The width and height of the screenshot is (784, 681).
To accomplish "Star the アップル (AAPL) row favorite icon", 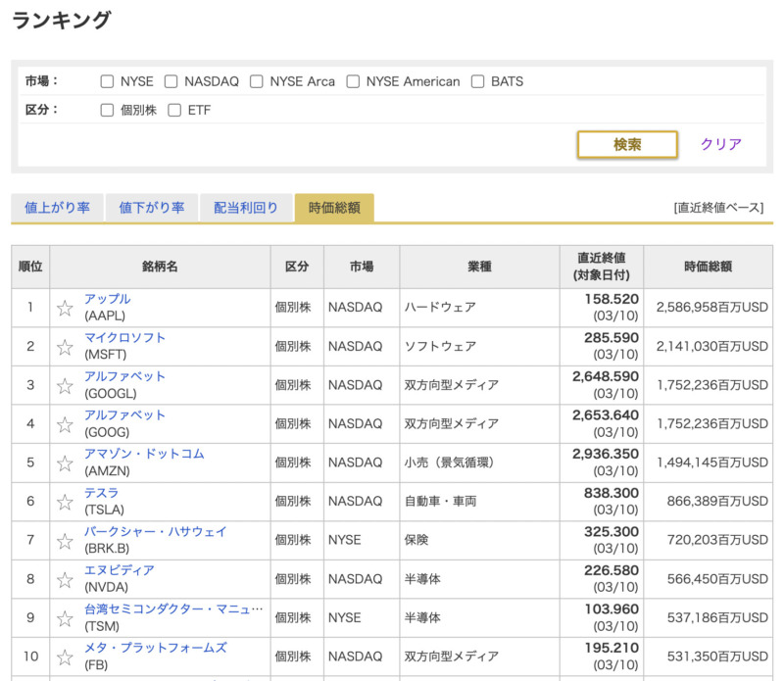I will coord(65,308).
